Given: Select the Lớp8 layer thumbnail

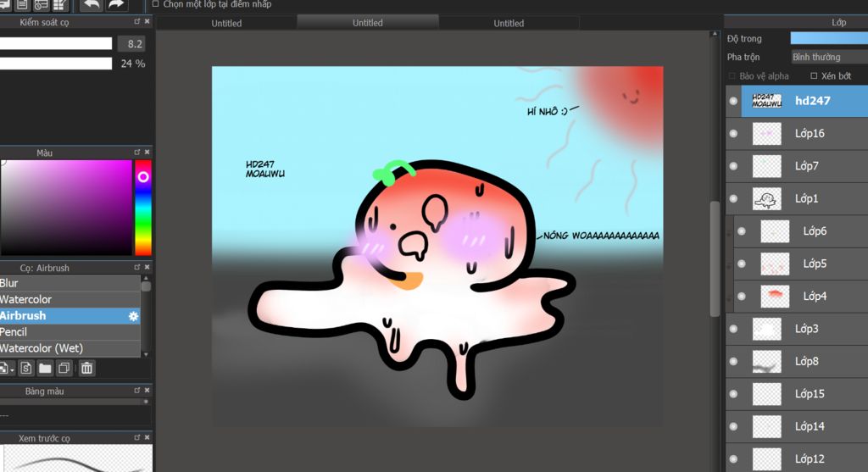Looking at the screenshot, I should [766, 361].
